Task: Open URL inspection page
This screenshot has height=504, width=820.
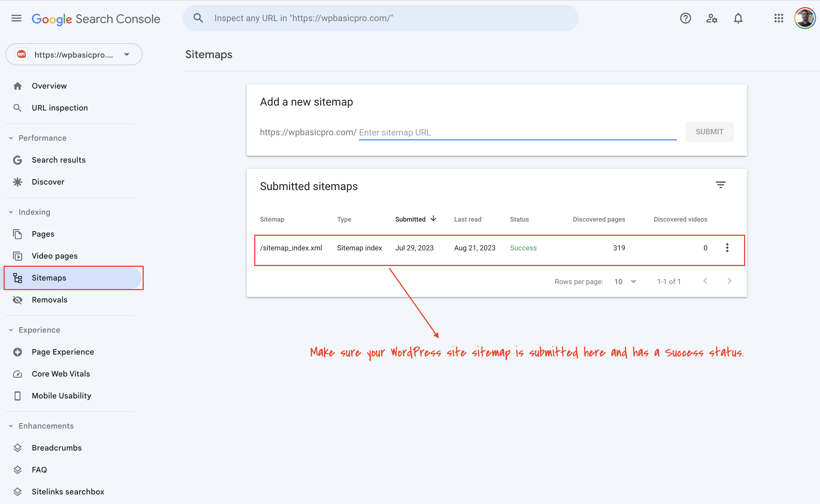Action: [60, 108]
